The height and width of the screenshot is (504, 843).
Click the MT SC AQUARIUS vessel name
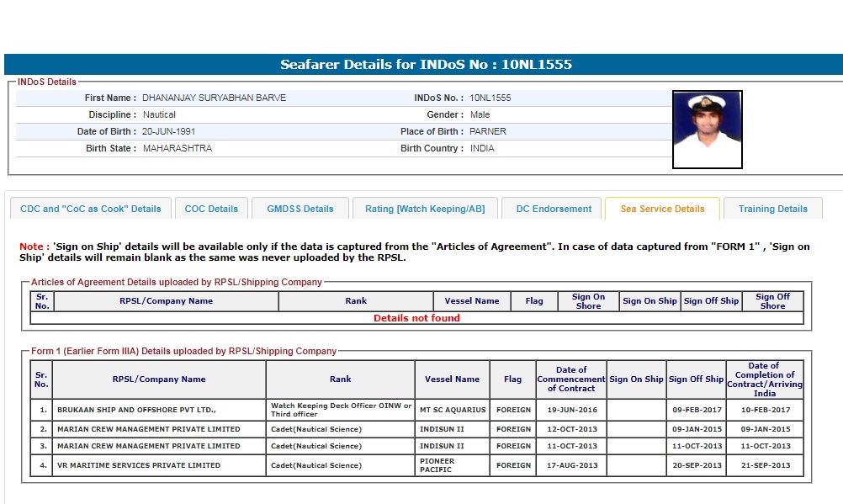(453, 410)
